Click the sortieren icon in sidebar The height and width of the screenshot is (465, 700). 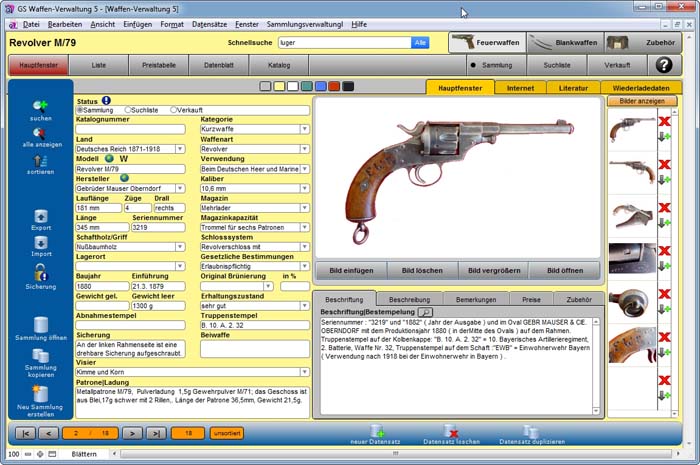click(40, 160)
